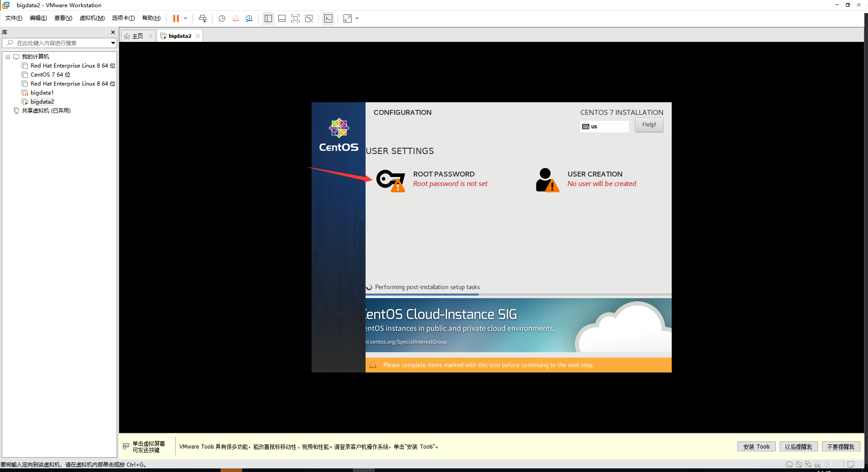Open the 编辑(E) menu
The image size is (868, 472).
(38, 18)
